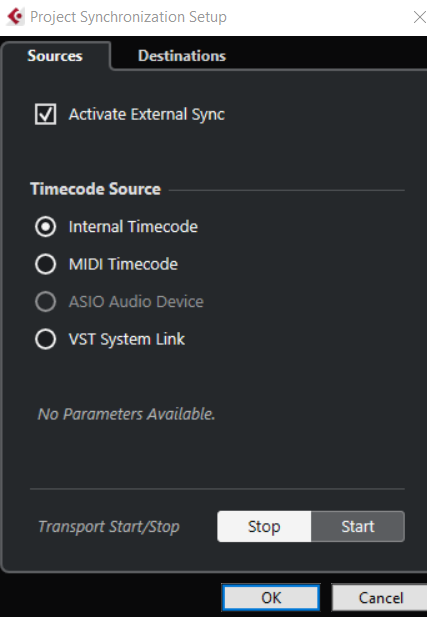
Task: Set Transport Start/Stop to Start
Action: click(x=358, y=526)
